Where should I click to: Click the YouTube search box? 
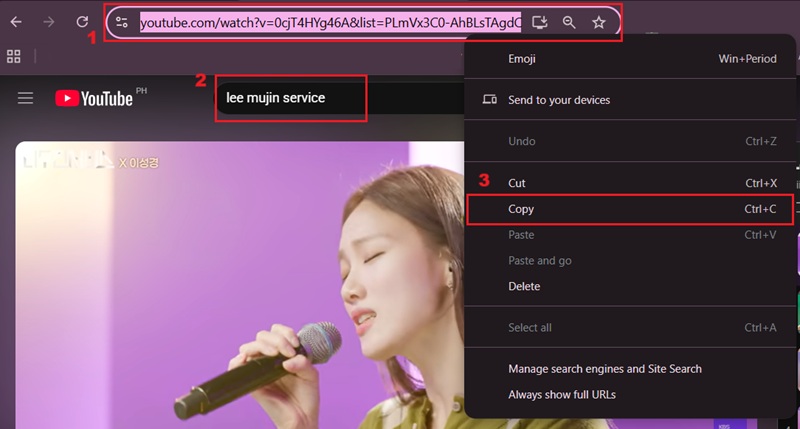[290, 98]
